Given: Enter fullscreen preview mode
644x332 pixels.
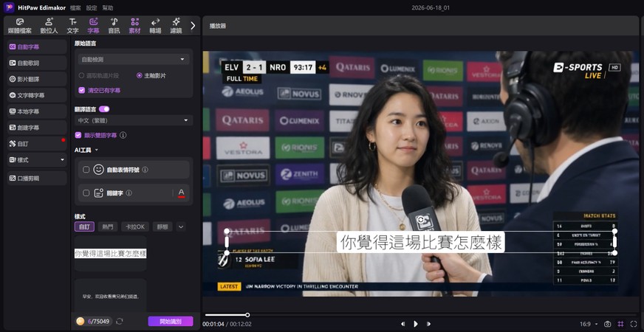Looking at the screenshot, I should [634, 324].
